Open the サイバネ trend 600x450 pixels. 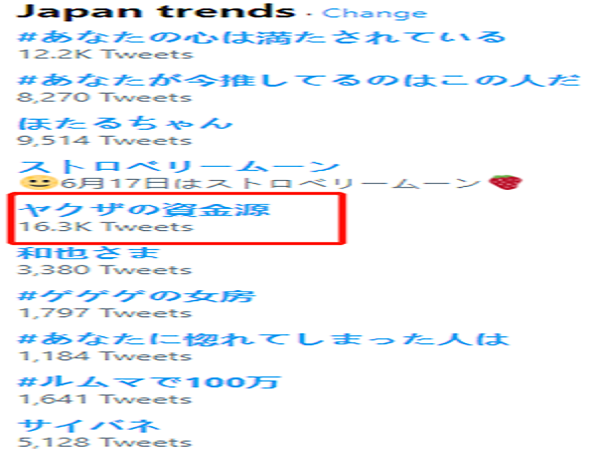88,425
